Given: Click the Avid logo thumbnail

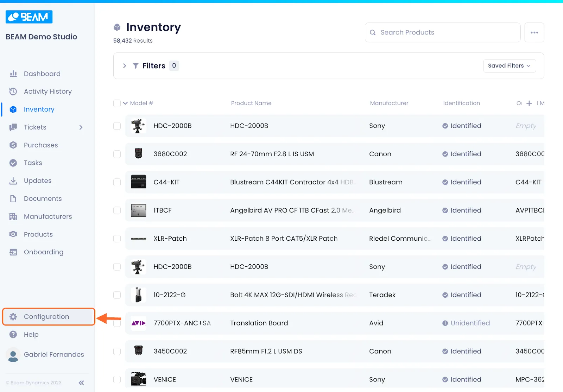Looking at the screenshot, I should (x=139, y=323).
